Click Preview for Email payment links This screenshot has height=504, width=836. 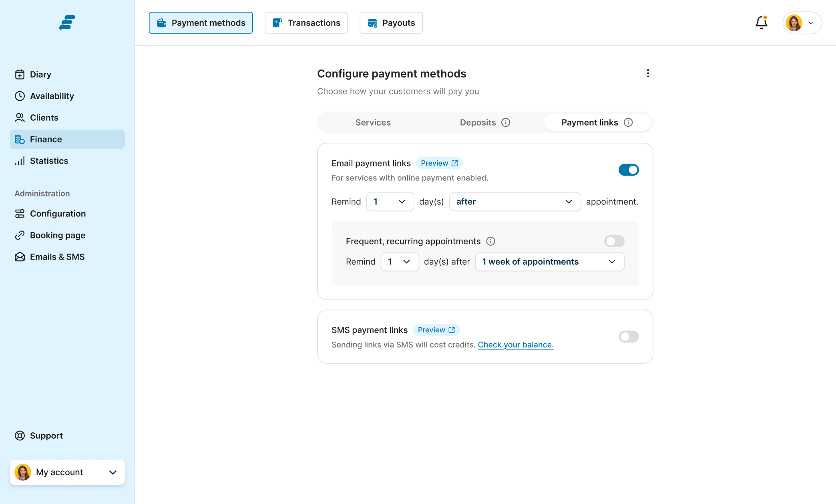point(439,163)
